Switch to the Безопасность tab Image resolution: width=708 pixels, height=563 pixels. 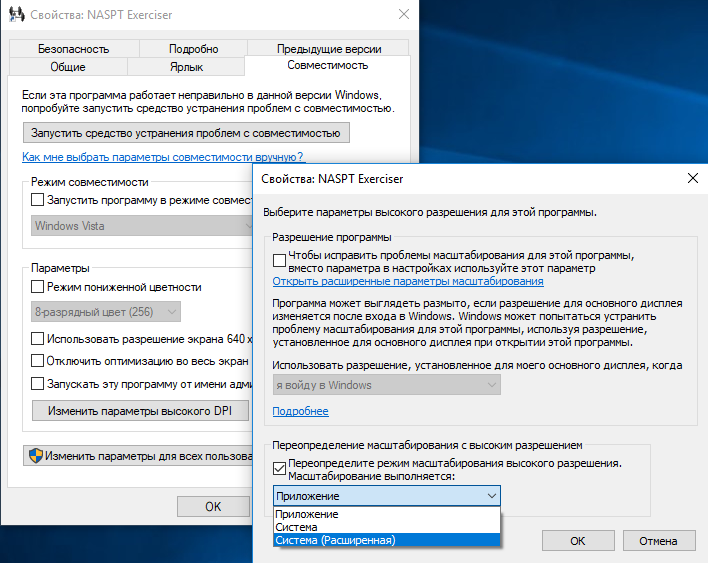point(74,49)
